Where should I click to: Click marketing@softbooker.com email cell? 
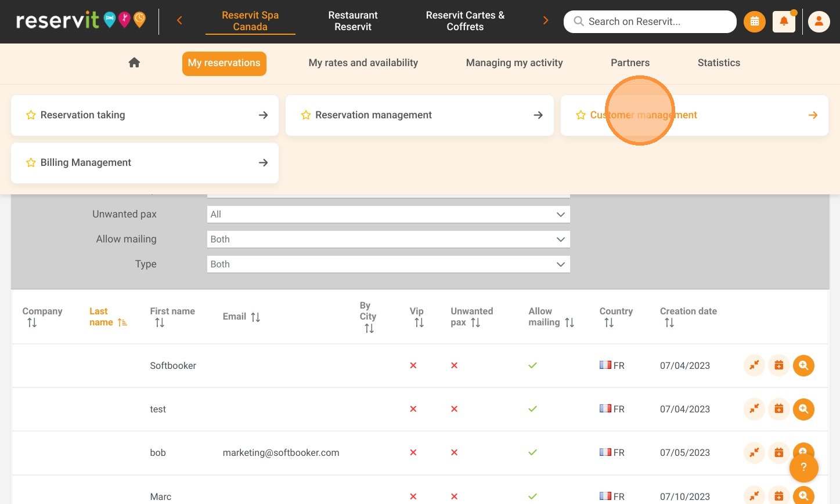(281, 452)
